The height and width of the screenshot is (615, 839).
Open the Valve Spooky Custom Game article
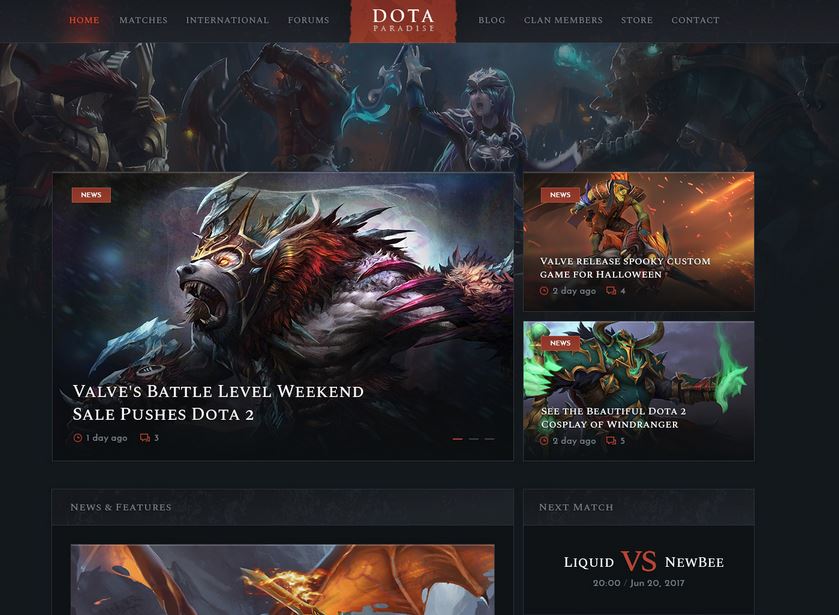pos(625,268)
